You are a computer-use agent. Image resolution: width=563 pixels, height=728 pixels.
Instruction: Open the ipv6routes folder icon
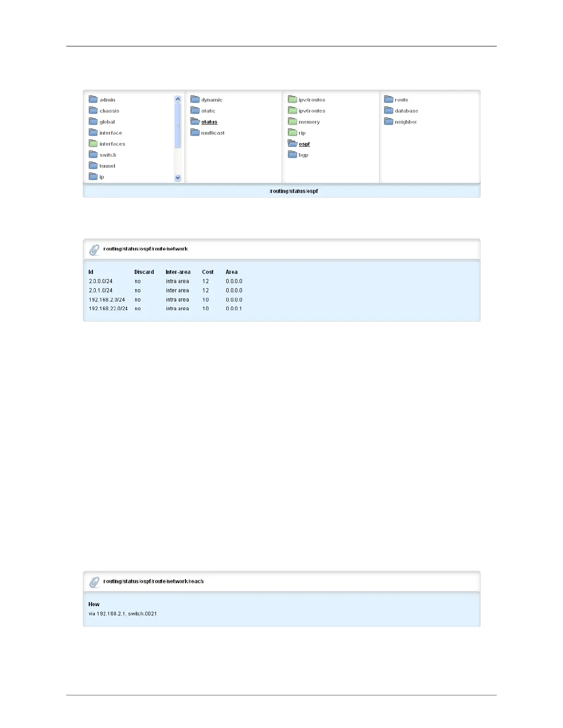pyautogui.click(x=293, y=110)
